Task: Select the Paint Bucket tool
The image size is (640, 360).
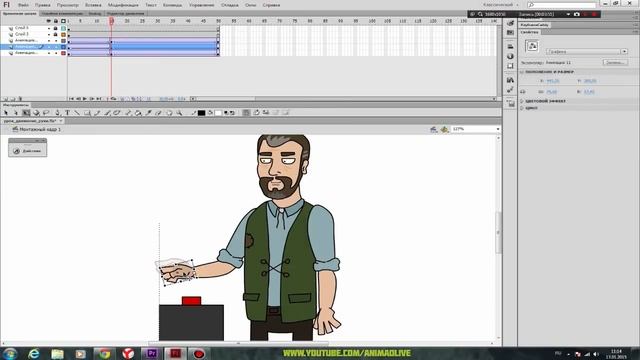Action: [138, 113]
